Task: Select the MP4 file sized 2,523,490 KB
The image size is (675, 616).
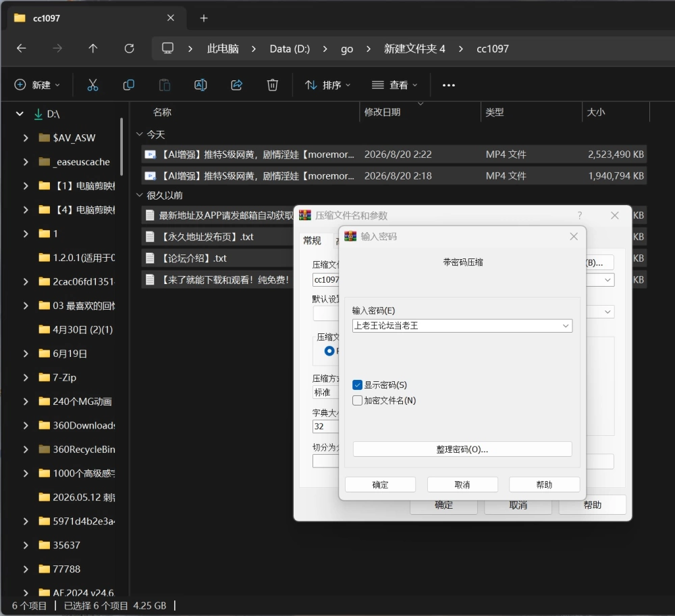Action: point(394,155)
